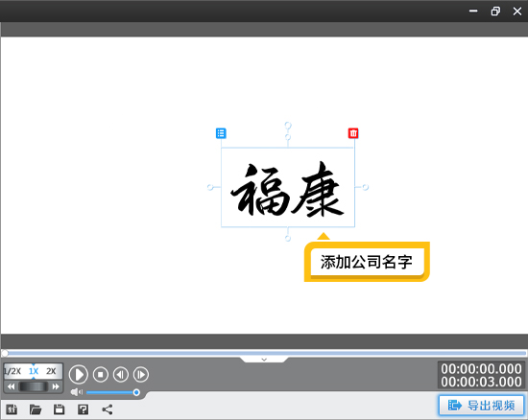Select 1/2X playback speed
This screenshot has height=420, width=528.
pyautogui.click(x=12, y=371)
